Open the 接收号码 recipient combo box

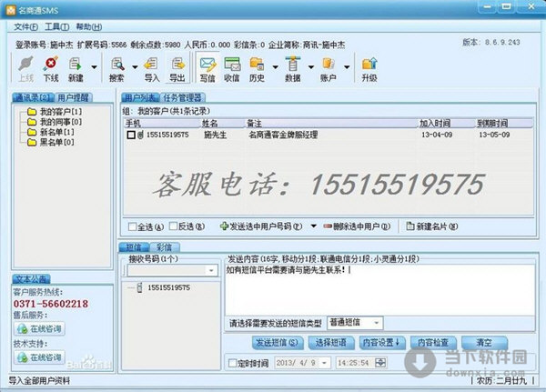coord(173,270)
